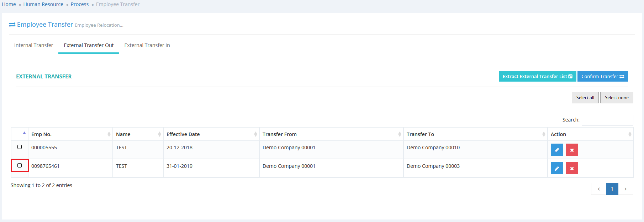The height and width of the screenshot is (222, 644).
Task: Go to the previous page of results
Action: coord(598,189)
